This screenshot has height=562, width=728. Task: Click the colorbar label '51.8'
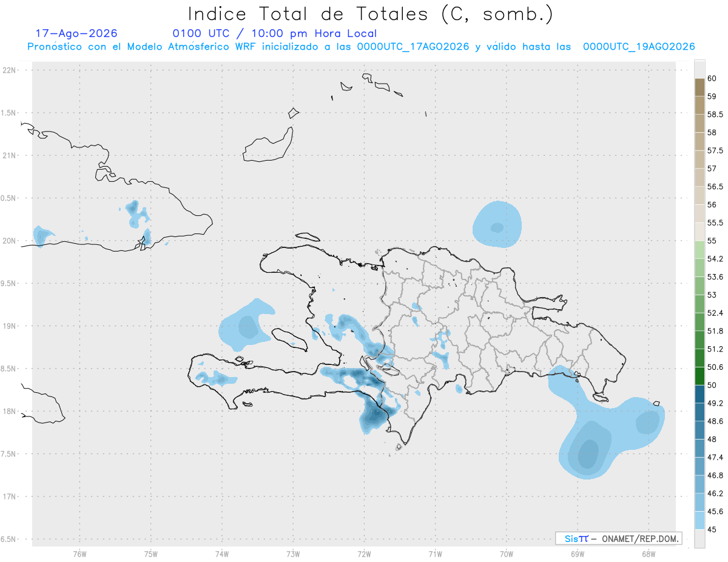(x=715, y=331)
